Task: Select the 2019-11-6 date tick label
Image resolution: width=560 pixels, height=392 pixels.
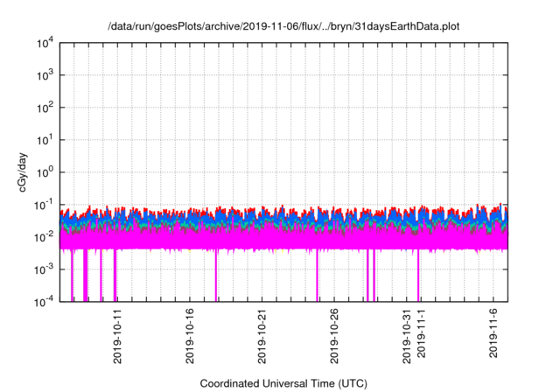Action: tap(493, 333)
